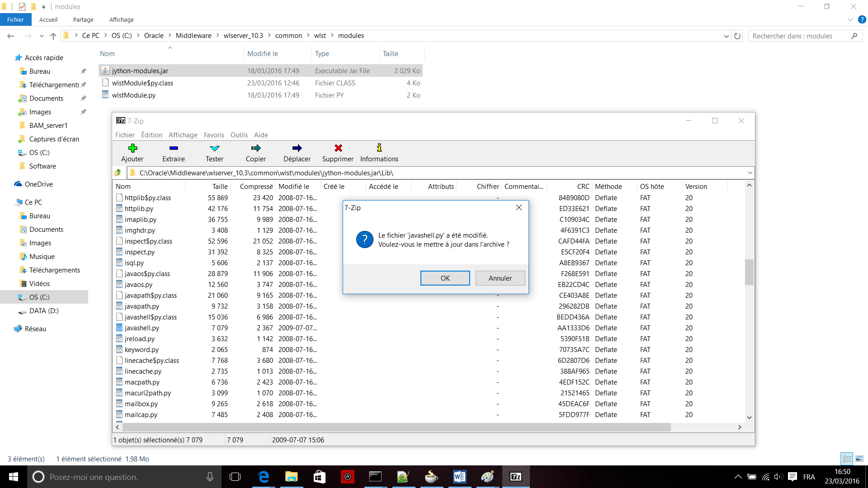This screenshot has height=488, width=868.
Task: Click the 7-Zip horizontal scrollbar thumb
Action: coord(396,427)
